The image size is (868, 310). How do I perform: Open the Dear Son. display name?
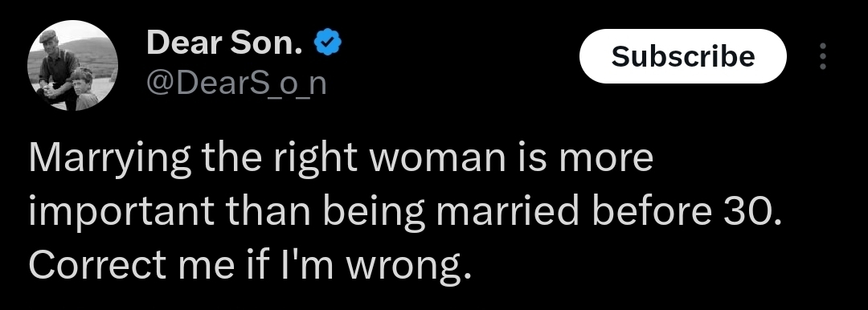pyautogui.click(x=225, y=43)
